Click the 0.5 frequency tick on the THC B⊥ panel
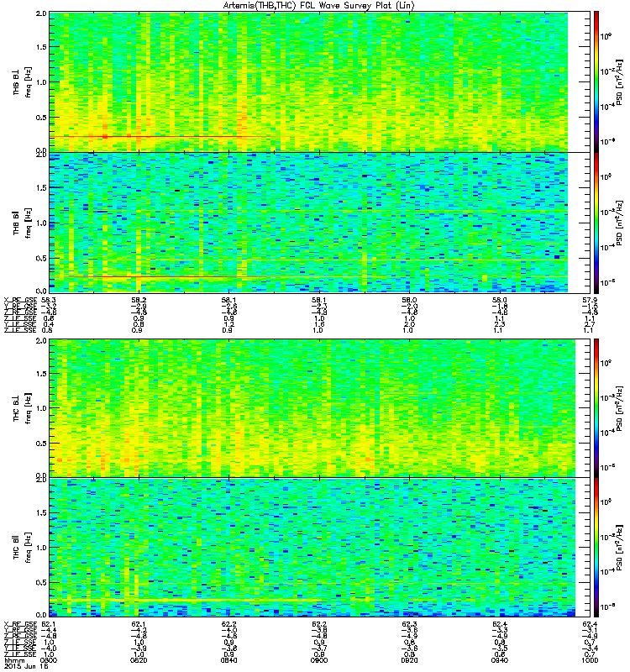Image resolution: width=630 pixels, height=672 pixels. [41, 444]
